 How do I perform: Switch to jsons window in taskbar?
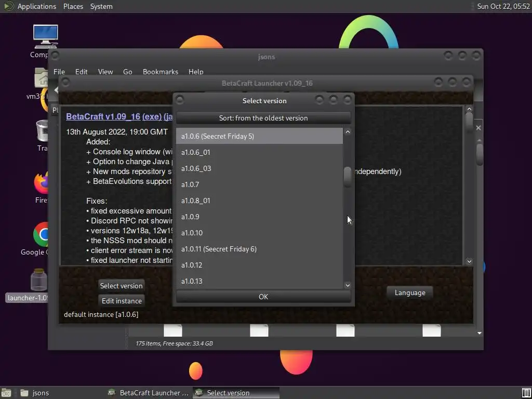[x=60, y=393]
